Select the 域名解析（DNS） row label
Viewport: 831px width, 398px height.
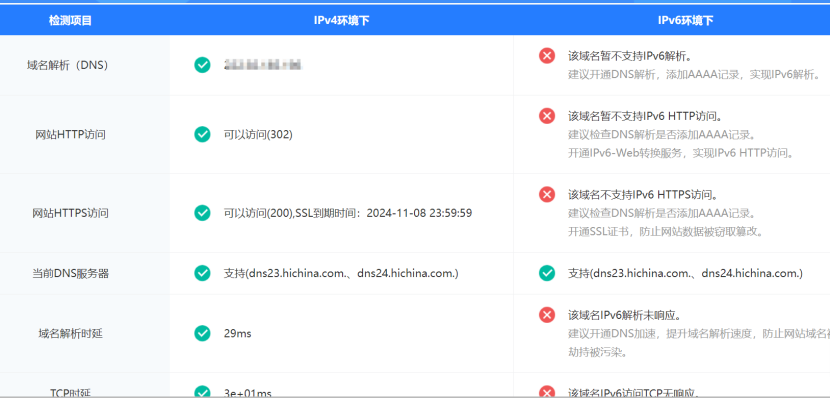[x=68, y=65]
